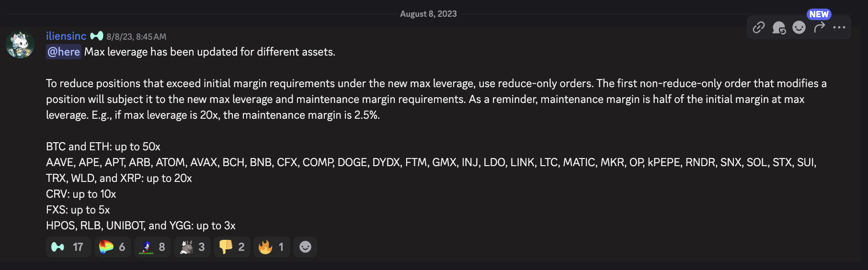
Task: Click the add reaction smiley after fire reaction
Action: pyautogui.click(x=305, y=247)
